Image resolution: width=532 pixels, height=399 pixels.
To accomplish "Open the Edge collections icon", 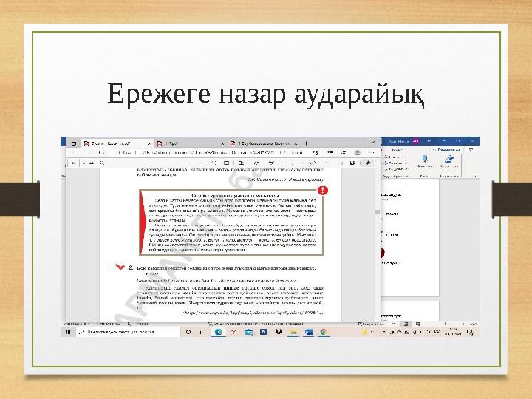I will [x=343, y=153].
